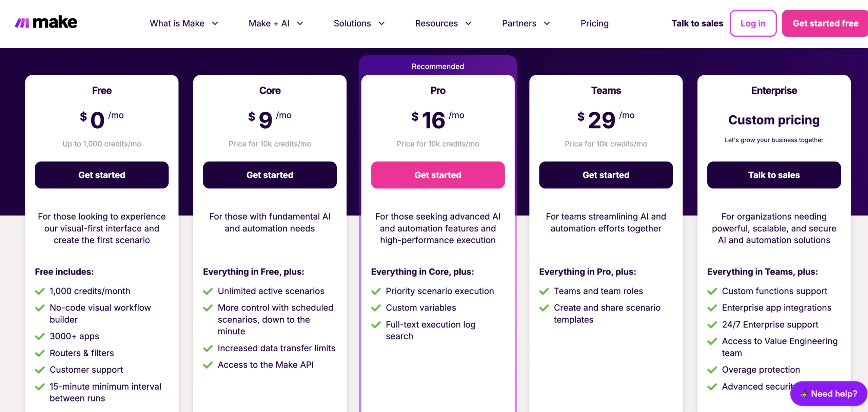Screen dimensions: 868x412
Task: Expand the Solutions dropdown
Action: click(359, 23)
